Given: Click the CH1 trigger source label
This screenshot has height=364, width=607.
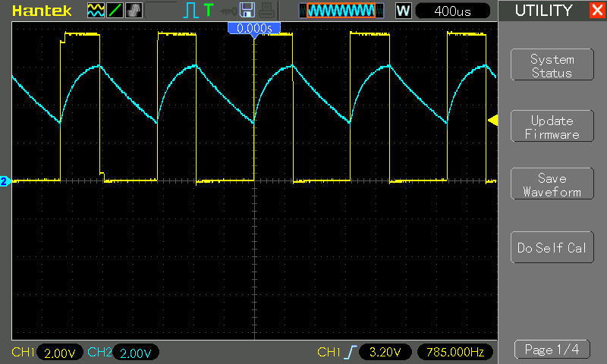Looking at the screenshot, I should (329, 352).
